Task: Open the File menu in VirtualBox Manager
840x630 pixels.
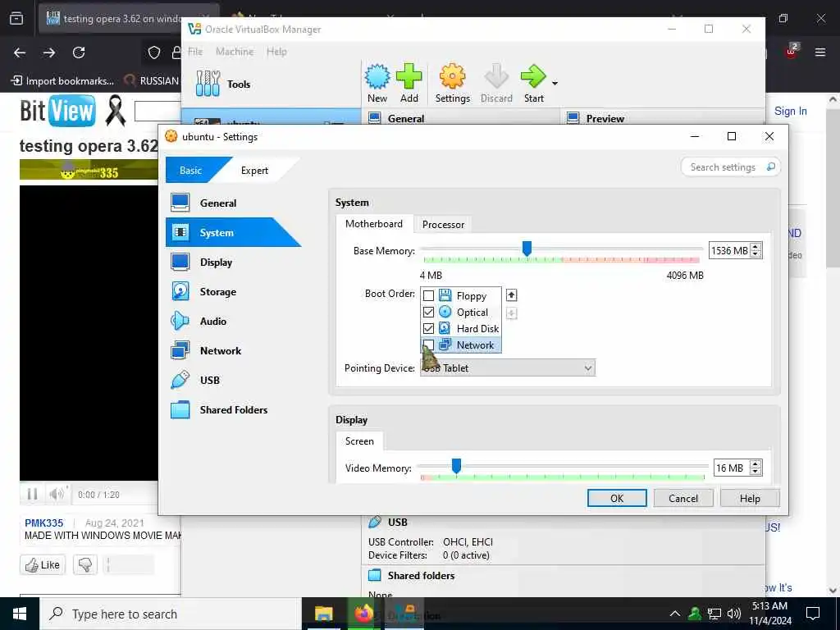Action: [x=195, y=52]
